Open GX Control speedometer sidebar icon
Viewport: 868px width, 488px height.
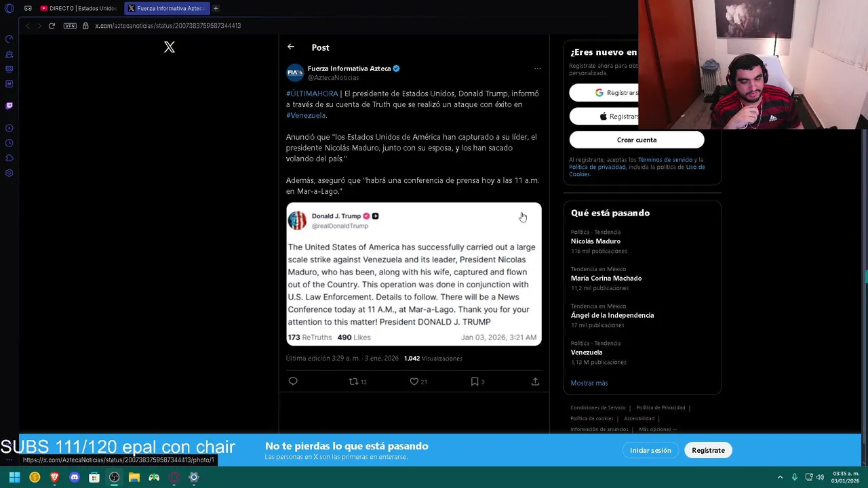(x=9, y=39)
